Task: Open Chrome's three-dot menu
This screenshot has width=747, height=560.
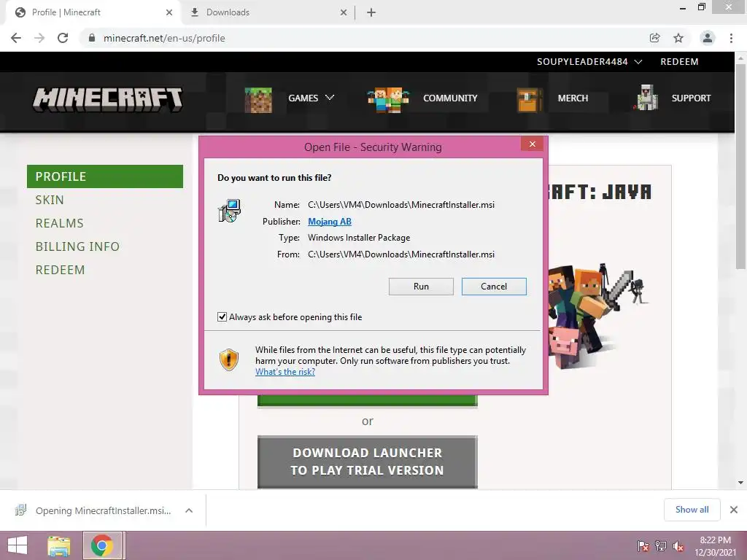Action: [x=731, y=38]
